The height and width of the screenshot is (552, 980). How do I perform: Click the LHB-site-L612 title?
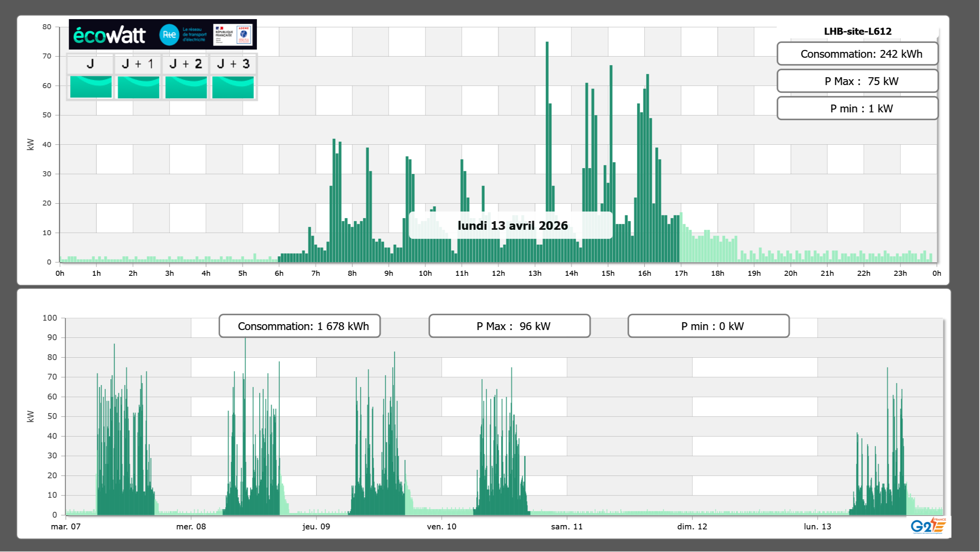[x=857, y=31]
